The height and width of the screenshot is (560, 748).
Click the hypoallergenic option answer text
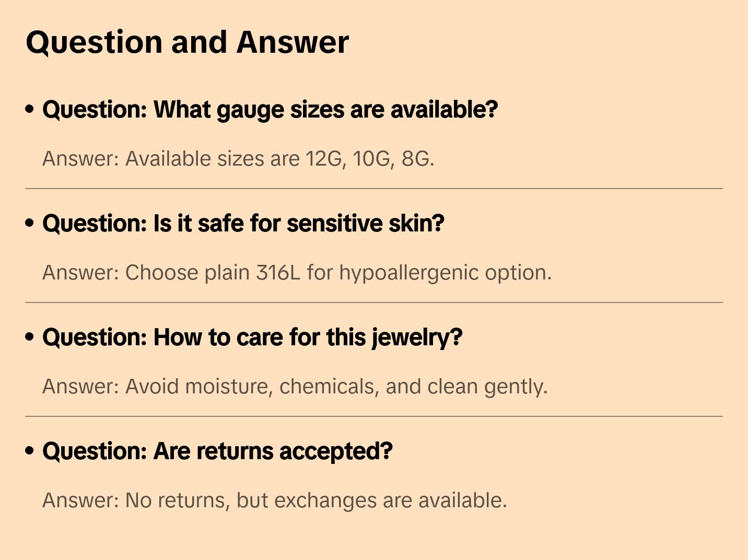click(297, 273)
